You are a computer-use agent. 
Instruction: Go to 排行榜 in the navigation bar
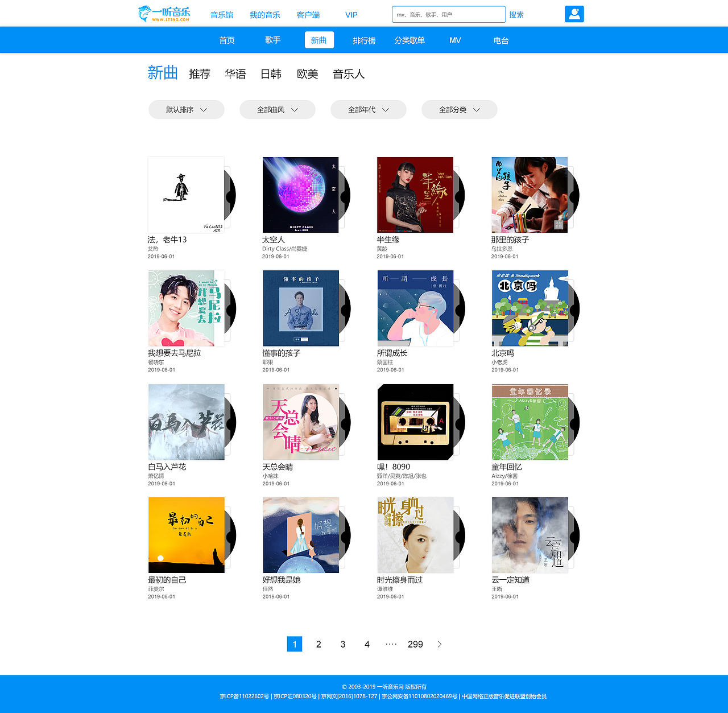[364, 40]
